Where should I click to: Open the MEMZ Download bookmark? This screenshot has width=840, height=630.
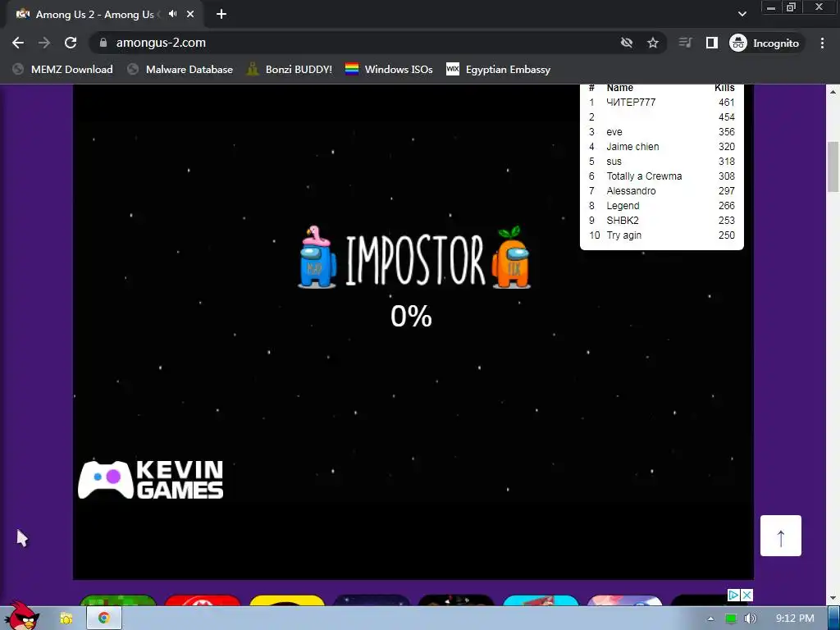(x=62, y=69)
